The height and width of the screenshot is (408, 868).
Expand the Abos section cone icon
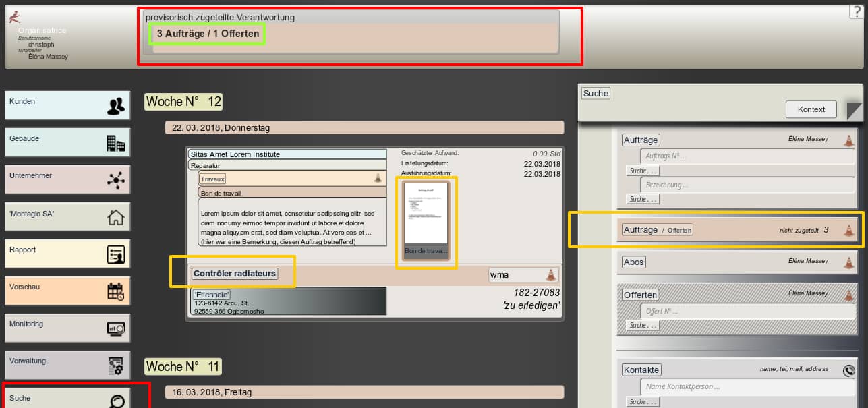tap(849, 262)
